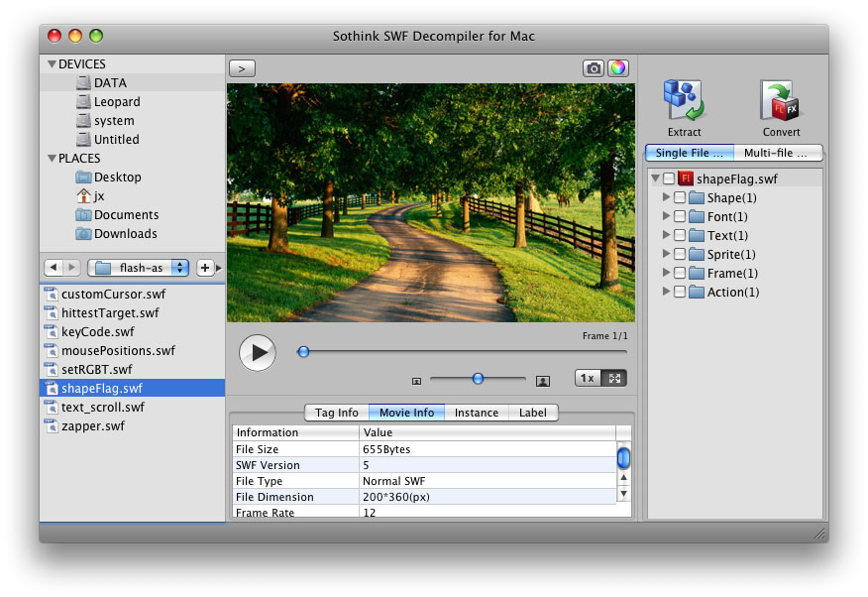The height and width of the screenshot is (597, 868).
Task: Click the plus add-folder button
Action: pyautogui.click(x=205, y=268)
